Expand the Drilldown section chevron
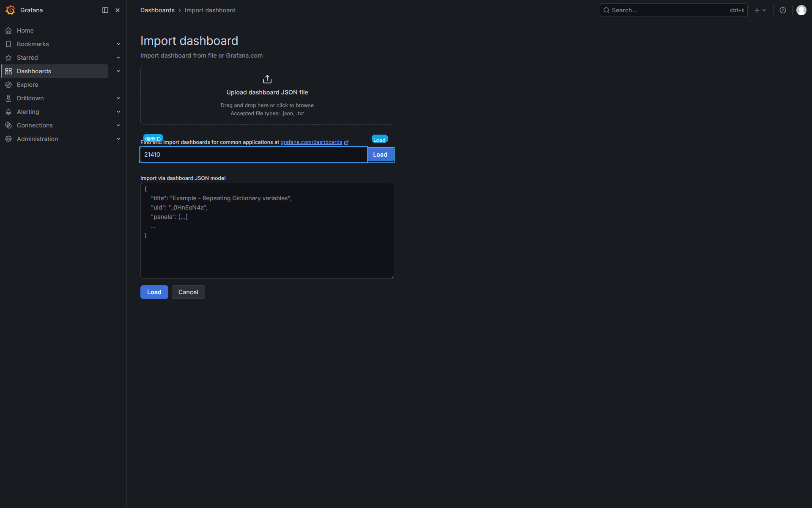 coord(118,98)
